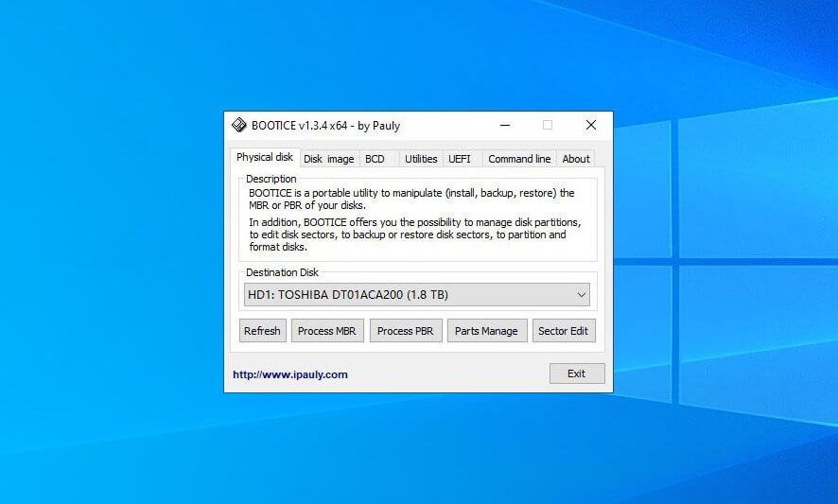Open Process PBR
Viewport: 838px width, 504px height.
[x=406, y=331]
